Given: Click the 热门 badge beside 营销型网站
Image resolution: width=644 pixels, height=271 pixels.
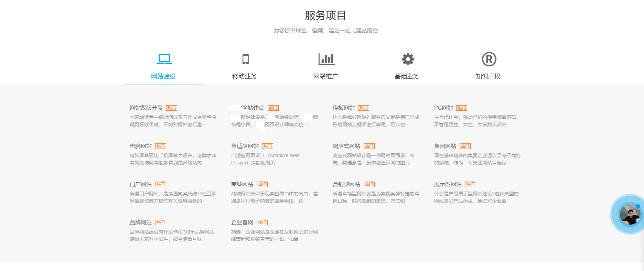Looking at the screenshot, I should coord(369,184).
